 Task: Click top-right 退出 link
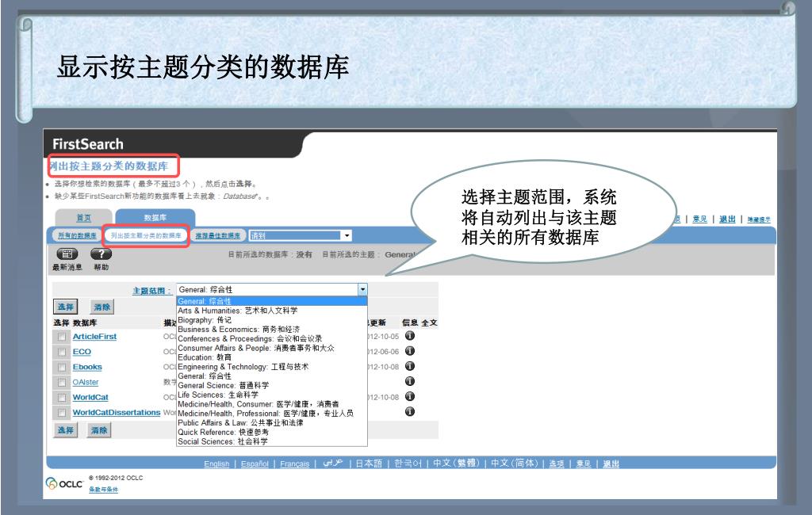pos(728,219)
